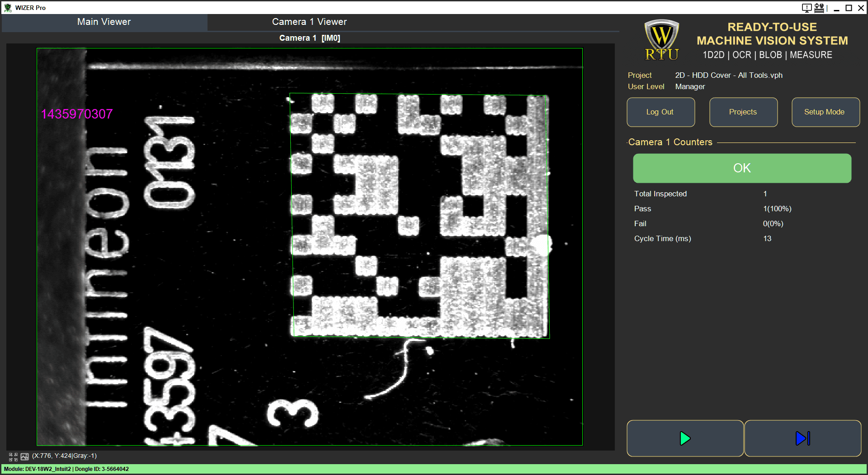Click the Fail counter label

(x=640, y=223)
